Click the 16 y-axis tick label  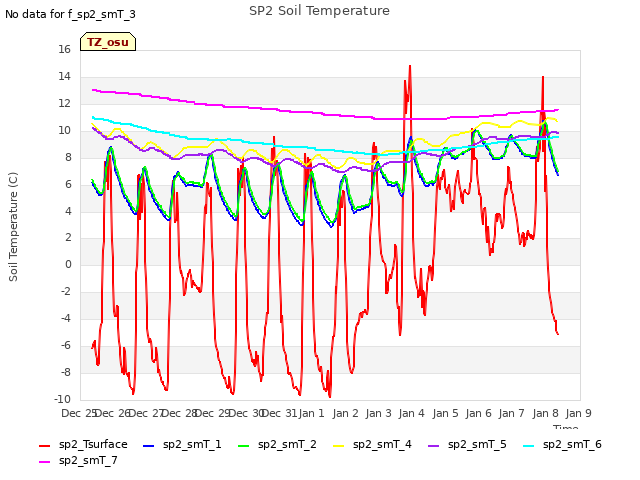[64, 49]
